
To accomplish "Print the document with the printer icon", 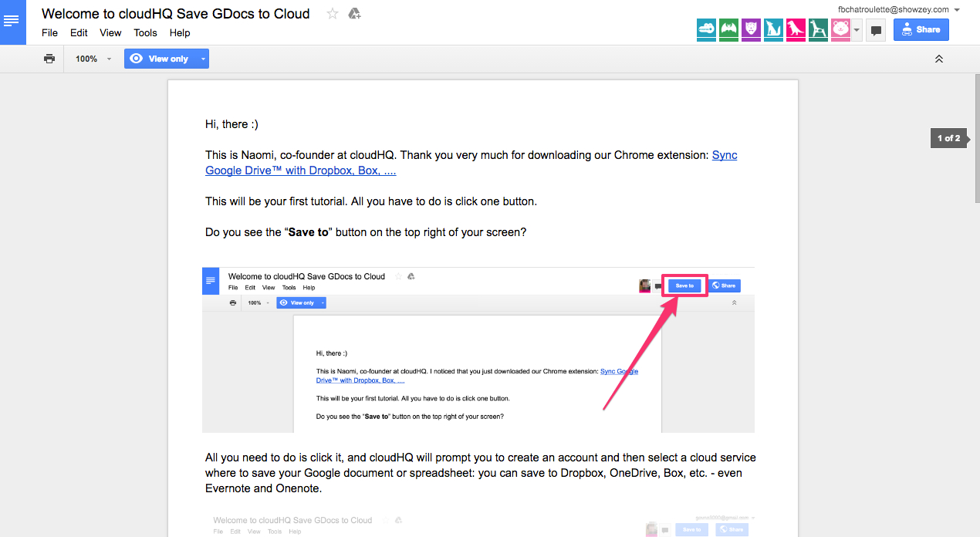I will pos(49,59).
